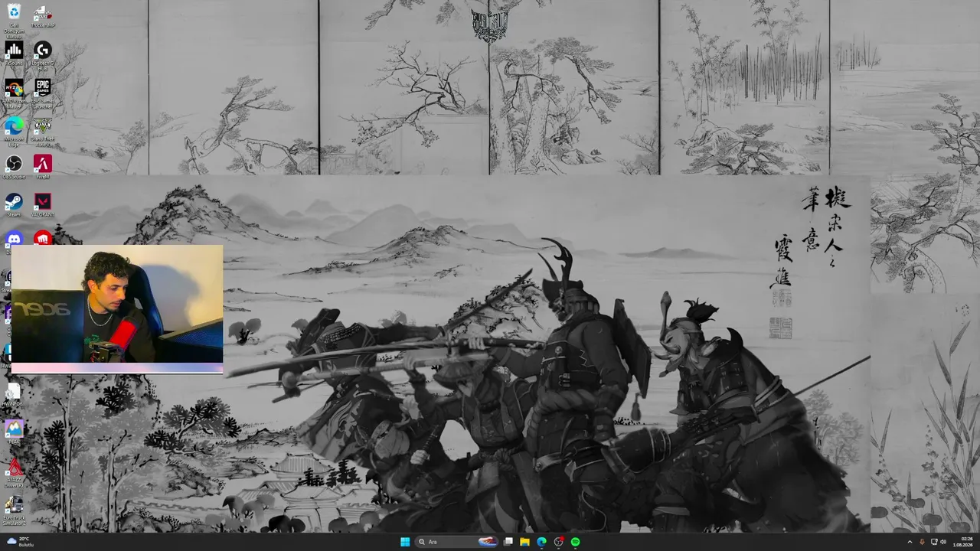Select the OBS Studio desktop icon

click(14, 168)
